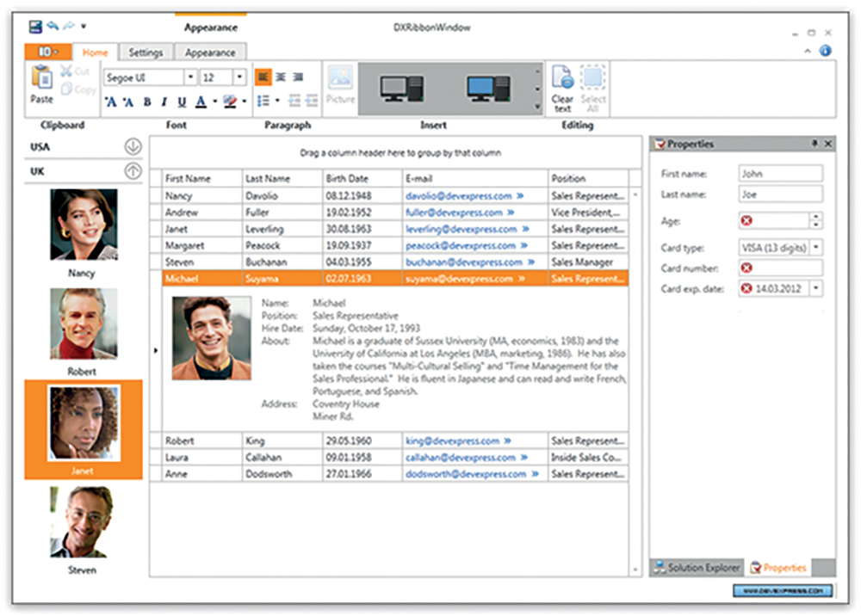The height and width of the screenshot is (616, 861).
Task: Click the davolio@devexpress.com email link
Action: (458, 196)
